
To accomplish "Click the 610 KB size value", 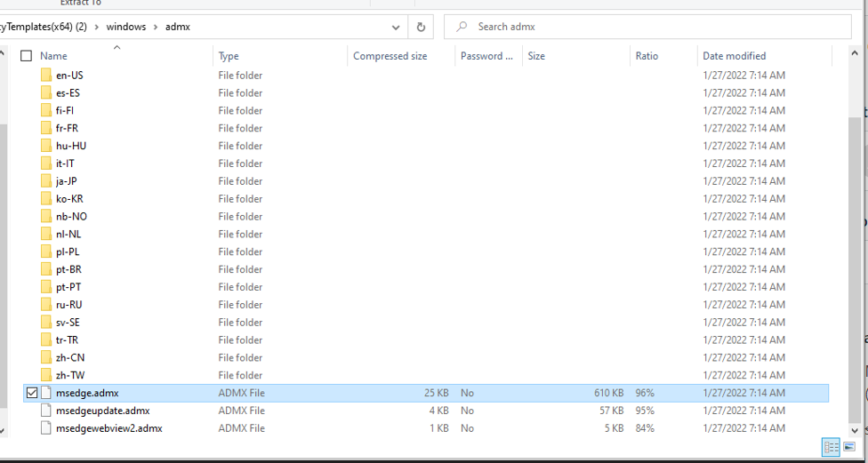I will pyautogui.click(x=609, y=394).
